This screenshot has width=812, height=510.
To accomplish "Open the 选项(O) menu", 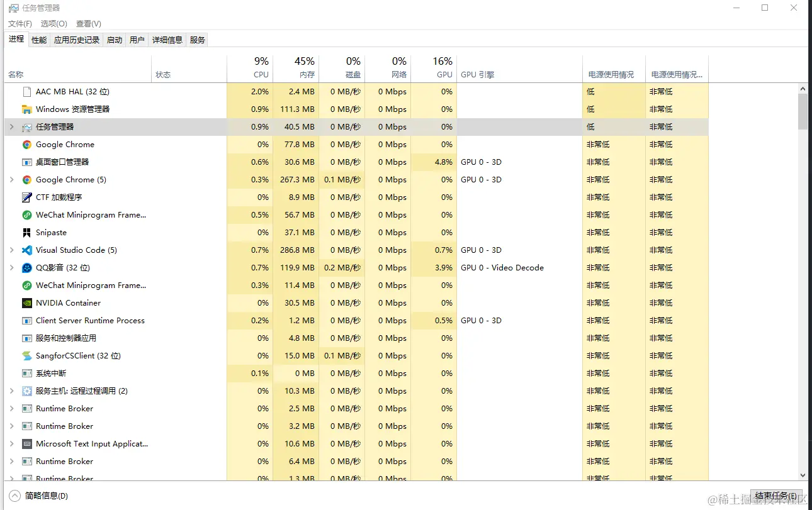I will [54, 24].
